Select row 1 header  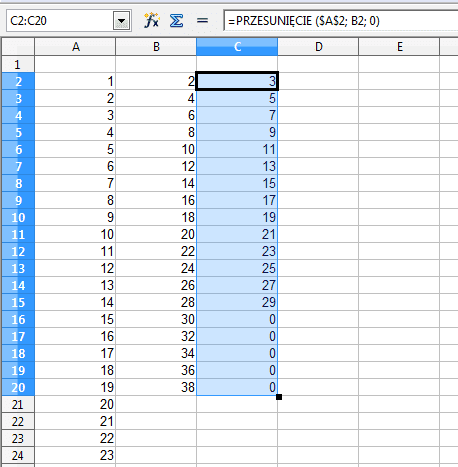tap(18, 64)
